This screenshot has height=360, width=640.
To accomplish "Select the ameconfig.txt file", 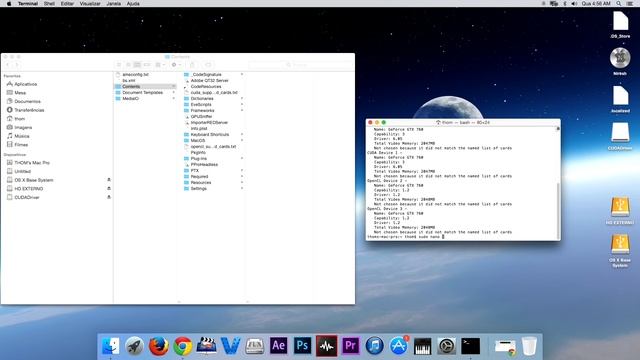I will pyautogui.click(x=135, y=74).
